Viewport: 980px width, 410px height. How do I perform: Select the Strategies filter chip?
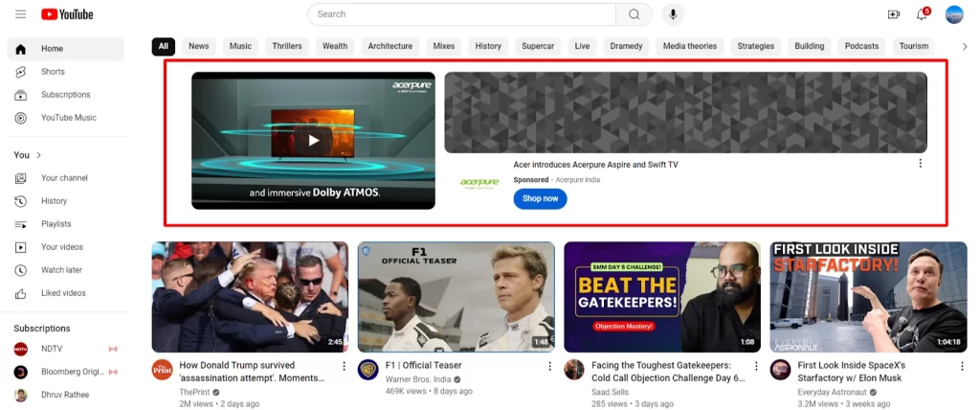click(756, 46)
